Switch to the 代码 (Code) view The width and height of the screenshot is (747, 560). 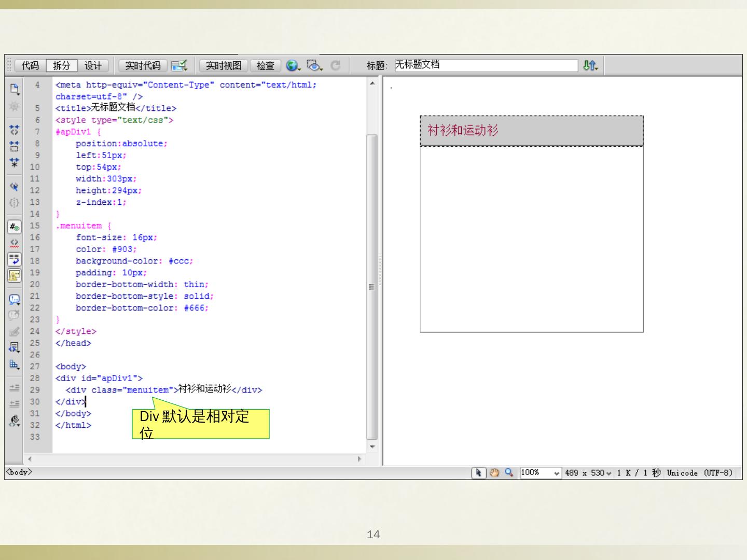pos(30,65)
